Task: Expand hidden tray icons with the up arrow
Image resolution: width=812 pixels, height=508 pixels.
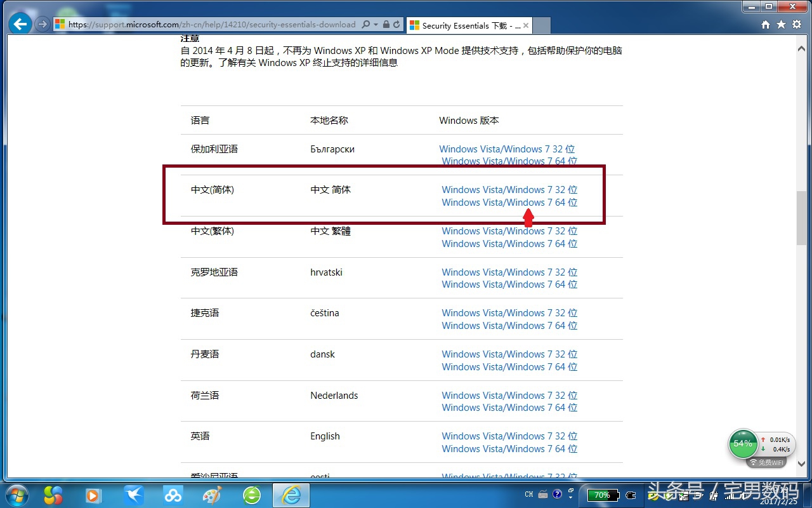Action: [x=569, y=498]
